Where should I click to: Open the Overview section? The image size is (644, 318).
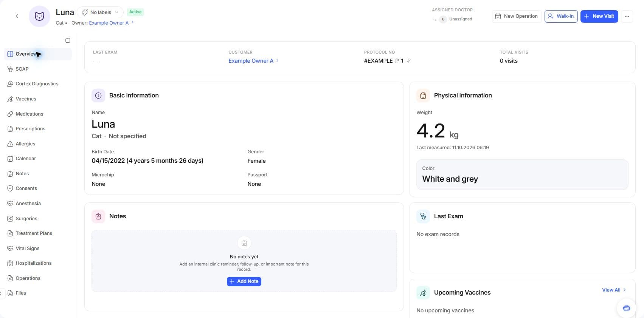pyautogui.click(x=38, y=54)
